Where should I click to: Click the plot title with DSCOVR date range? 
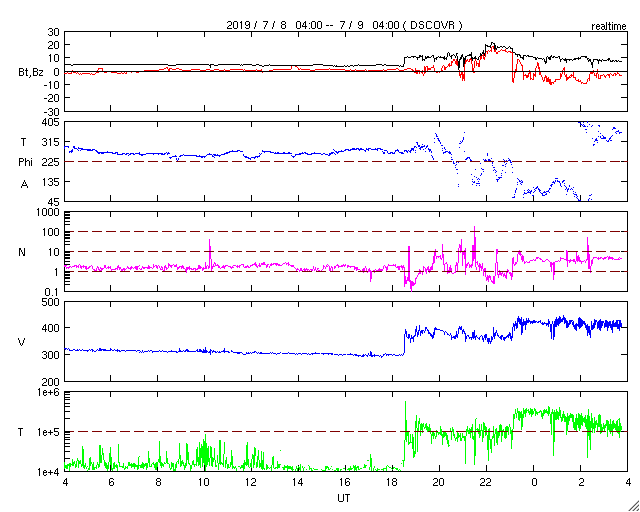[344, 25]
